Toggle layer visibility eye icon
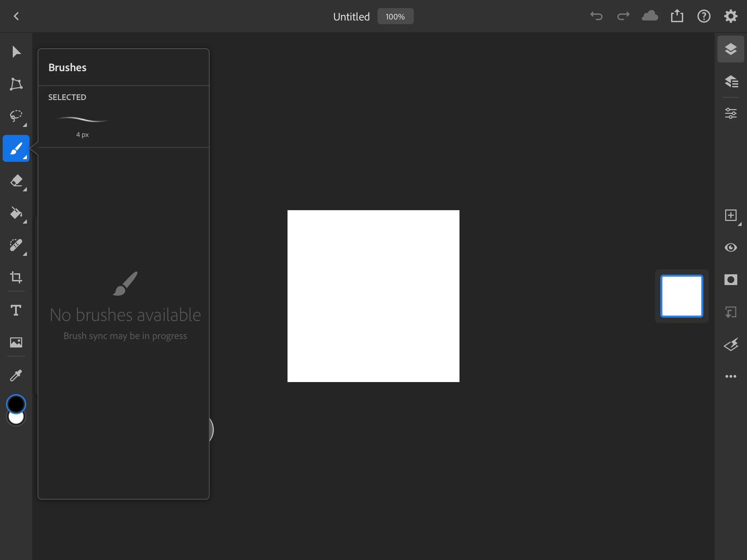Screen dimensions: 747x560 tap(731, 247)
